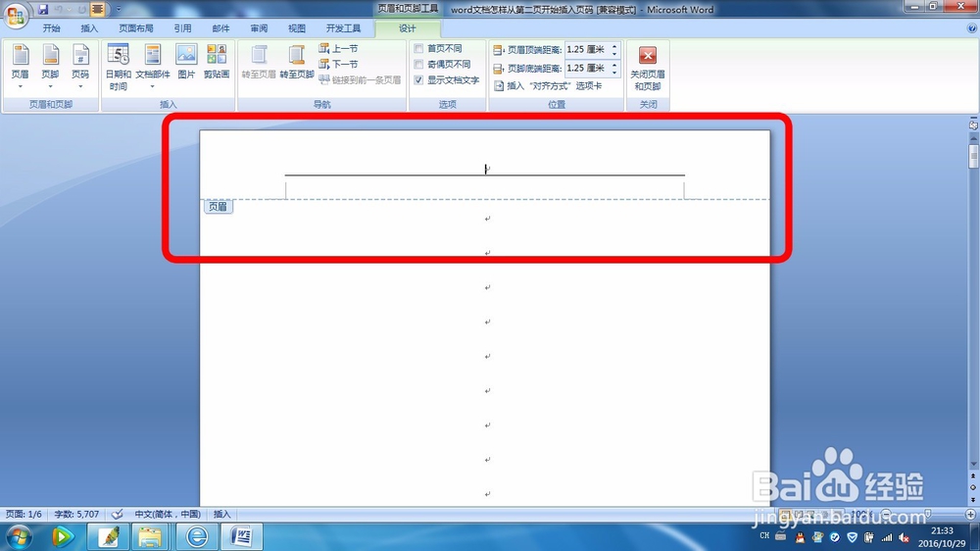Click Link to Previous (链接到前一条页眉)

click(x=360, y=79)
